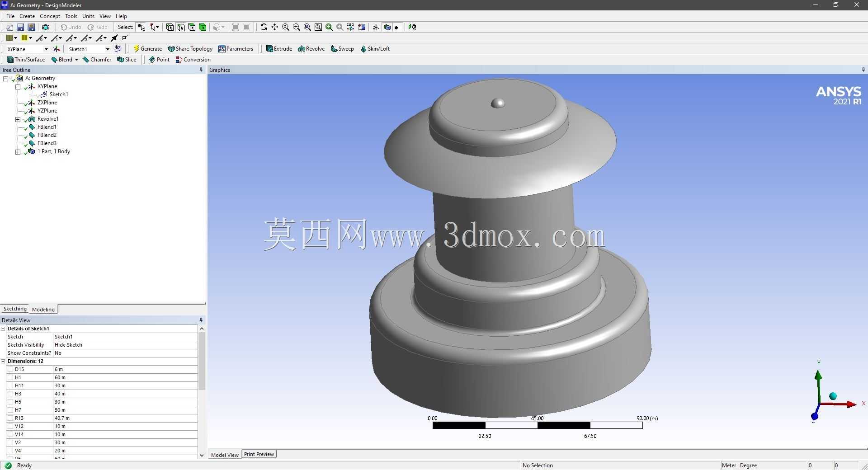The image size is (868, 470).
Task: Activate the New Selection arrow tool
Action: pos(142,27)
